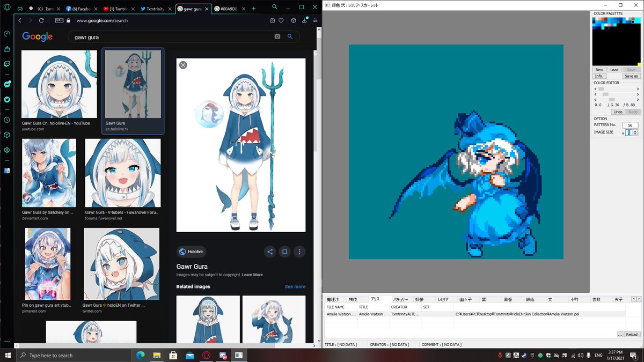Click Load palette button
This screenshot has height=362, width=644.
tap(614, 70)
